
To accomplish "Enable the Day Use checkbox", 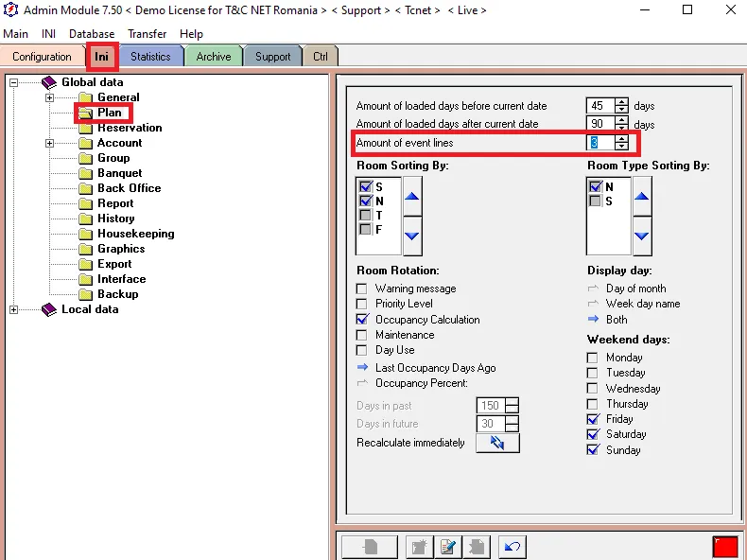I will coord(362,350).
